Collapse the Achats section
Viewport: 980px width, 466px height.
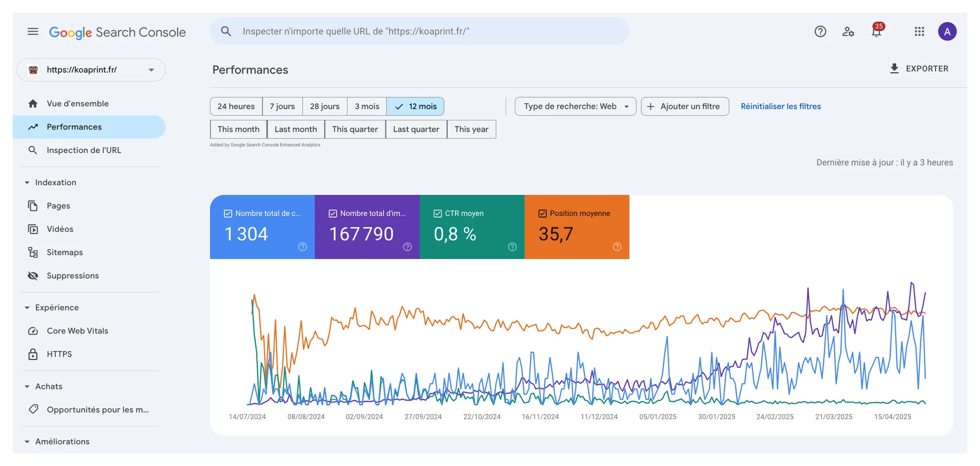[x=27, y=386]
